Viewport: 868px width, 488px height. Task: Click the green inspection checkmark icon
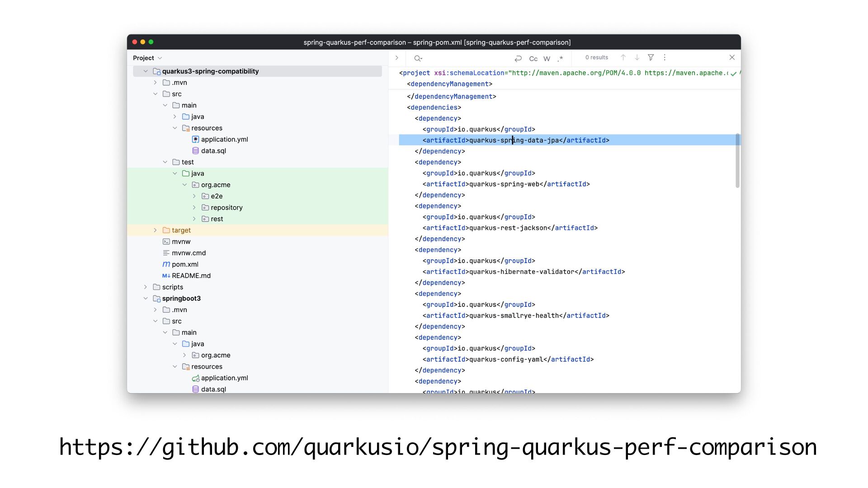pos(733,73)
